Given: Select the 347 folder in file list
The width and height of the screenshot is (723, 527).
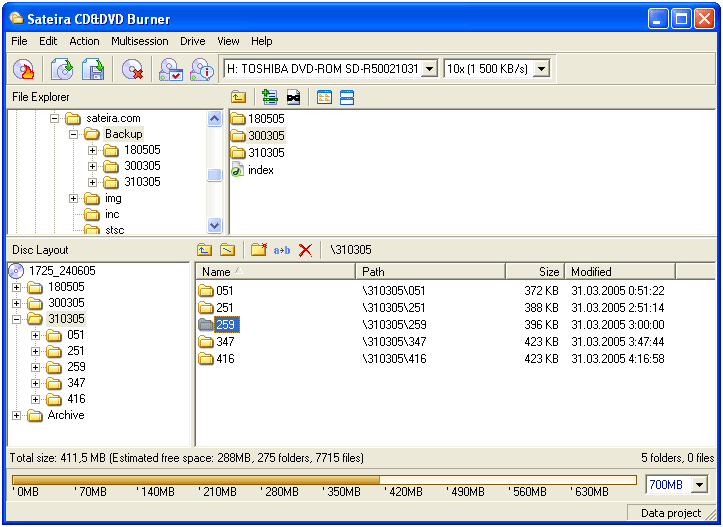Looking at the screenshot, I should [x=225, y=342].
